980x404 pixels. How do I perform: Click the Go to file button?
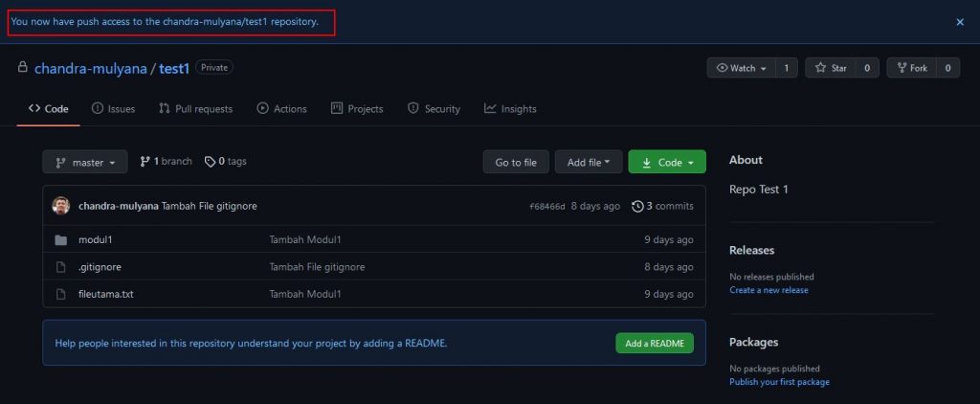[516, 163]
